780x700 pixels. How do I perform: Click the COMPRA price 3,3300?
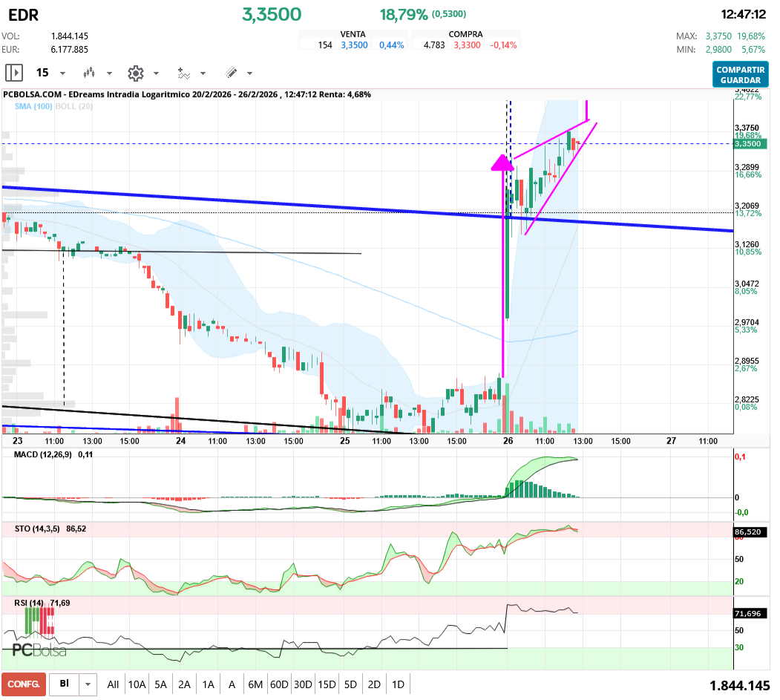tap(467, 45)
